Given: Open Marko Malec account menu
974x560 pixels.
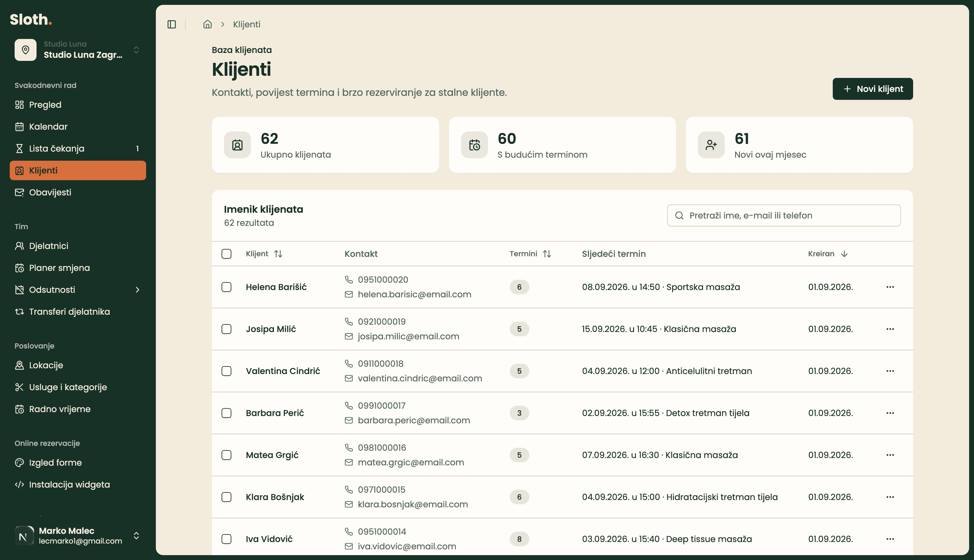Looking at the screenshot, I should click(x=78, y=535).
